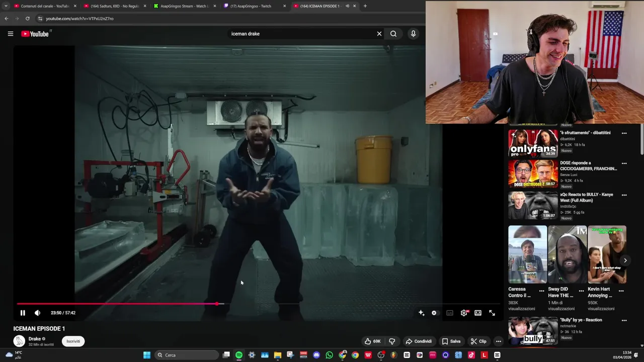Open options for the DOSE risponde video

pos(624,163)
